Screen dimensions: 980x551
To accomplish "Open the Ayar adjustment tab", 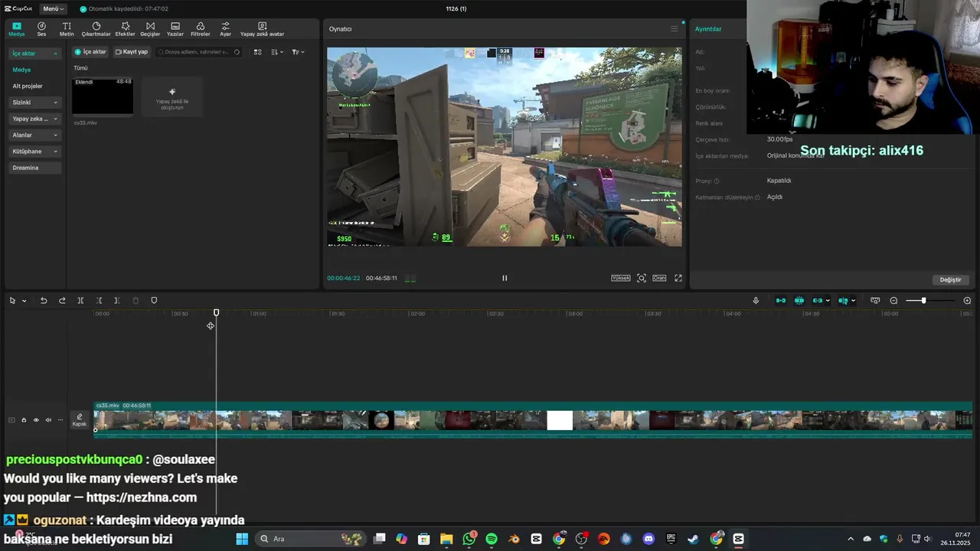I will [225, 29].
